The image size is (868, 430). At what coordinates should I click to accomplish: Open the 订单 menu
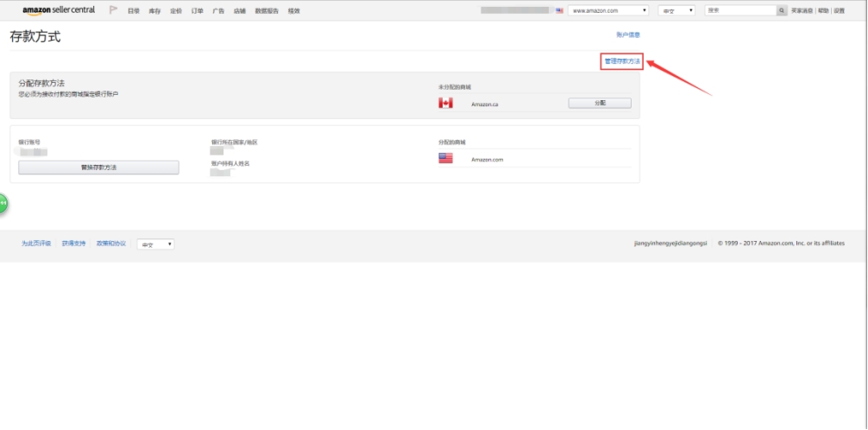[198, 10]
